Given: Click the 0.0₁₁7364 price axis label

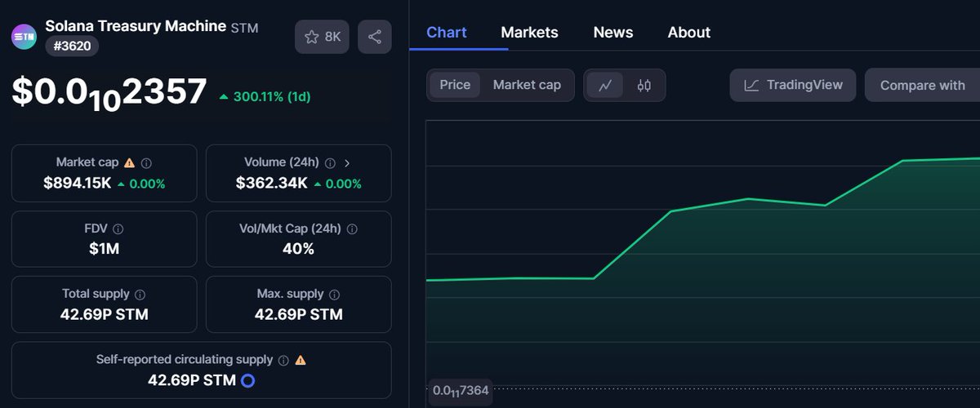Looking at the screenshot, I should (461, 391).
